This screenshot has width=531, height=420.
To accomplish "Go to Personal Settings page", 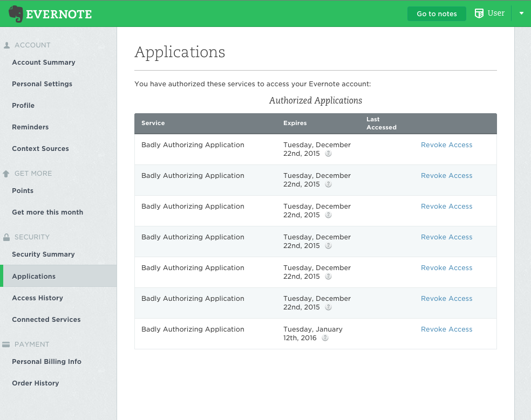I will 42,84.
